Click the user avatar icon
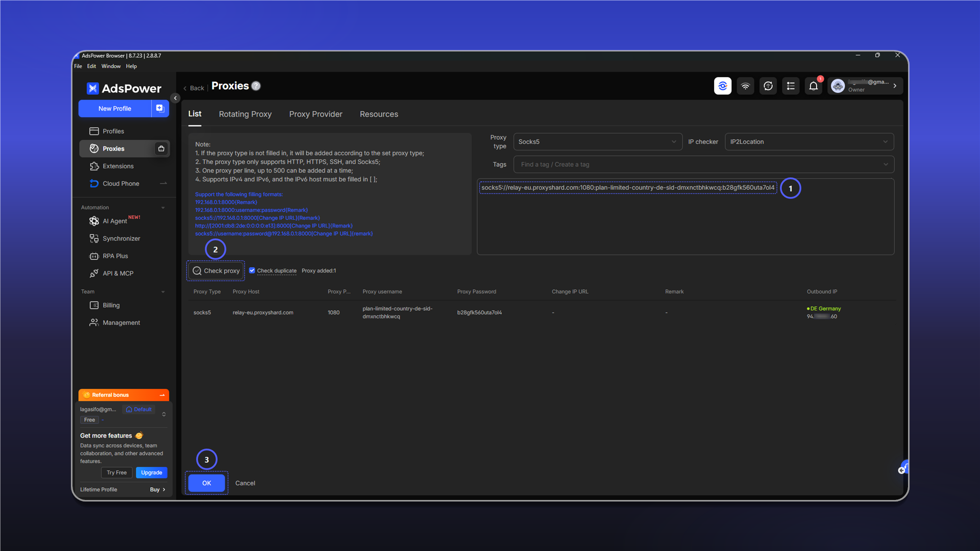This screenshot has height=551, width=980. click(x=838, y=86)
